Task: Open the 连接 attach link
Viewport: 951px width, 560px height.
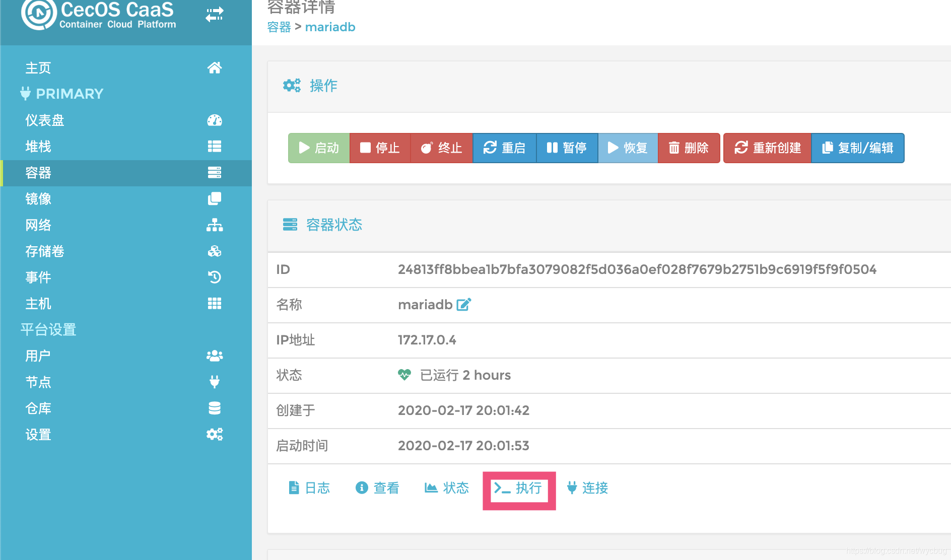Action: (x=587, y=487)
